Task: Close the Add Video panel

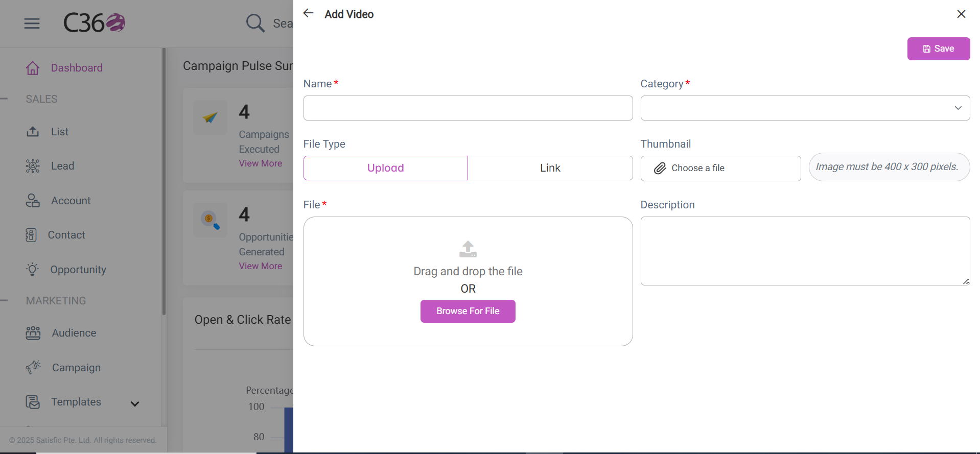Action: click(961, 14)
